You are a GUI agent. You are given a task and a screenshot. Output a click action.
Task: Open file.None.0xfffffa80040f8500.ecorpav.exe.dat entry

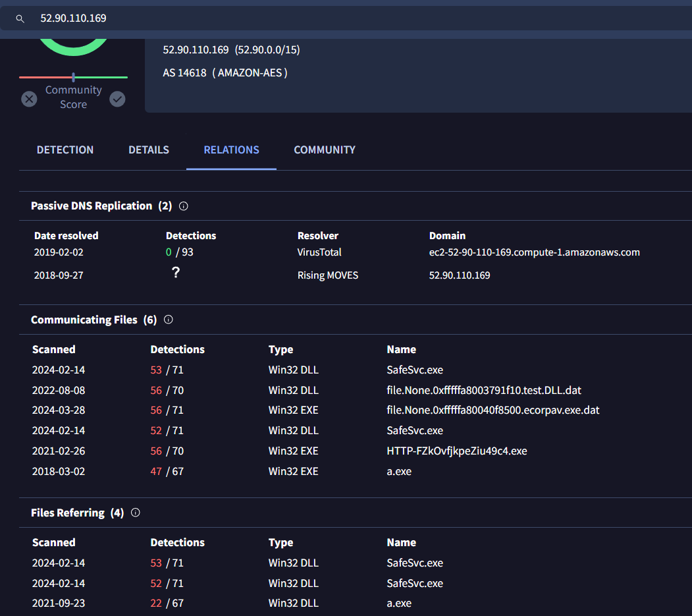[x=492, y=410]
